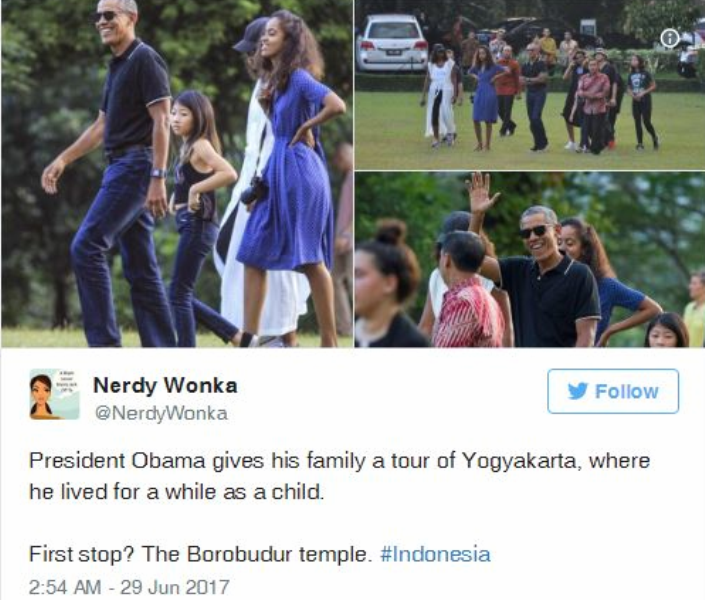Viewport: 705px width, 600px height.
Task: Open the tweet timestamp 2:54 AM link
Action: [65, 587]
